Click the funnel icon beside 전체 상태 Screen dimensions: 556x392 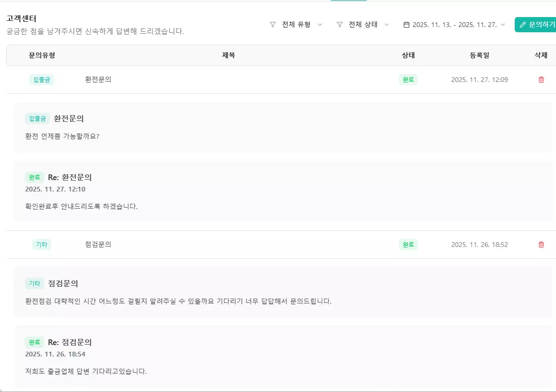[340, 25]
